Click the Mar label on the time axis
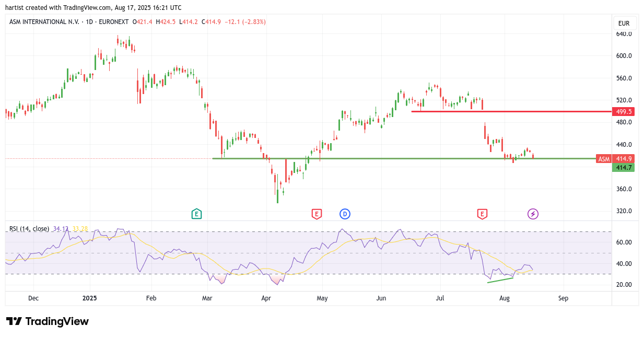Viewport: 644px width, 337px height. [207, 298]
